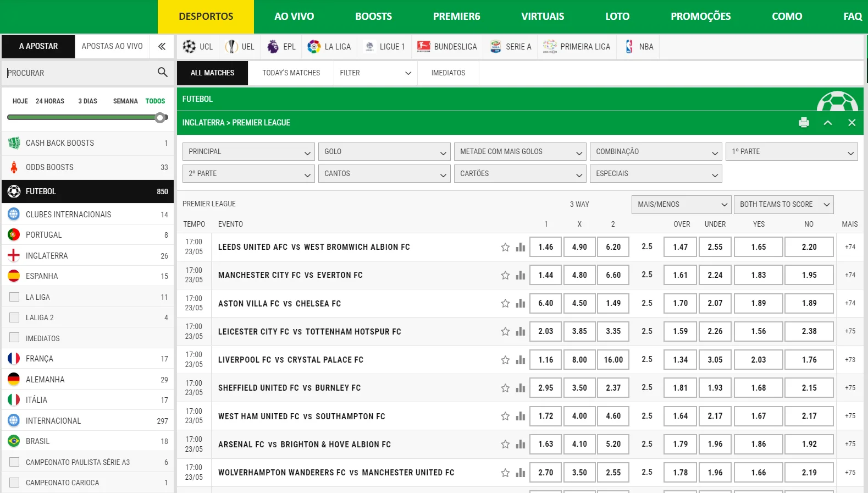The width and height of the screenshot is (868, 493).
Task: Select 24 Horas time range option
Action: pos(50,101)
